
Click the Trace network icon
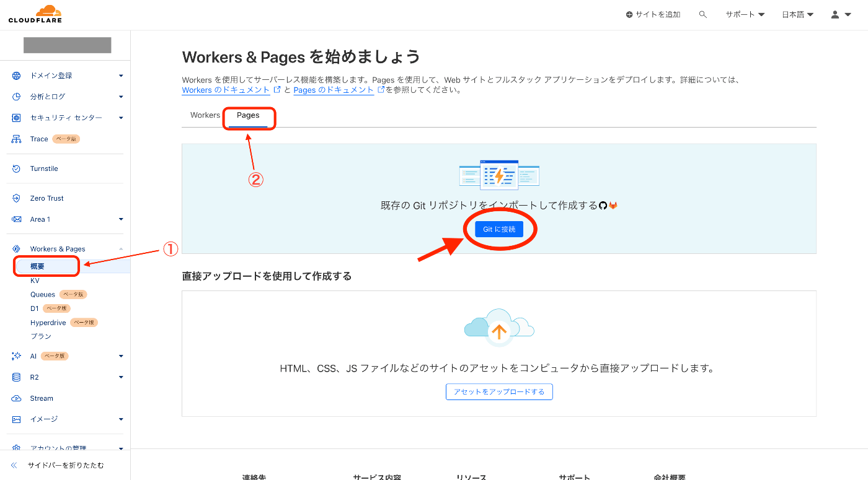pos(17,139)
